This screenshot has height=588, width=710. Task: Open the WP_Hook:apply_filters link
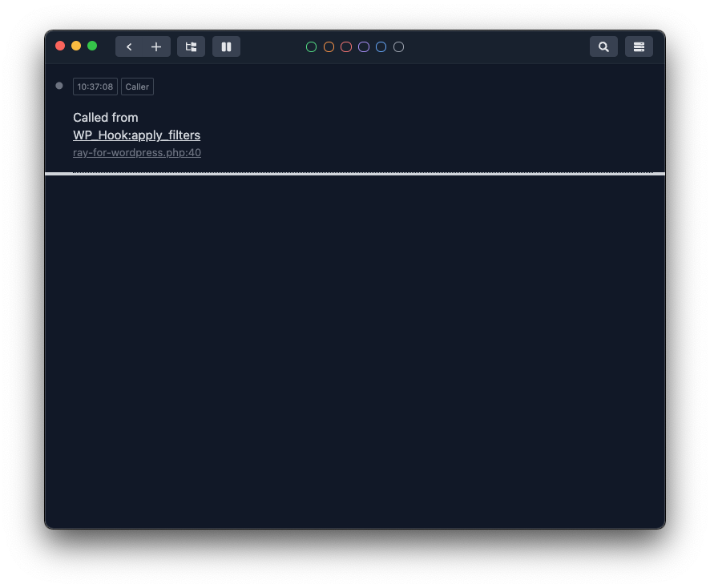point(136,135)
